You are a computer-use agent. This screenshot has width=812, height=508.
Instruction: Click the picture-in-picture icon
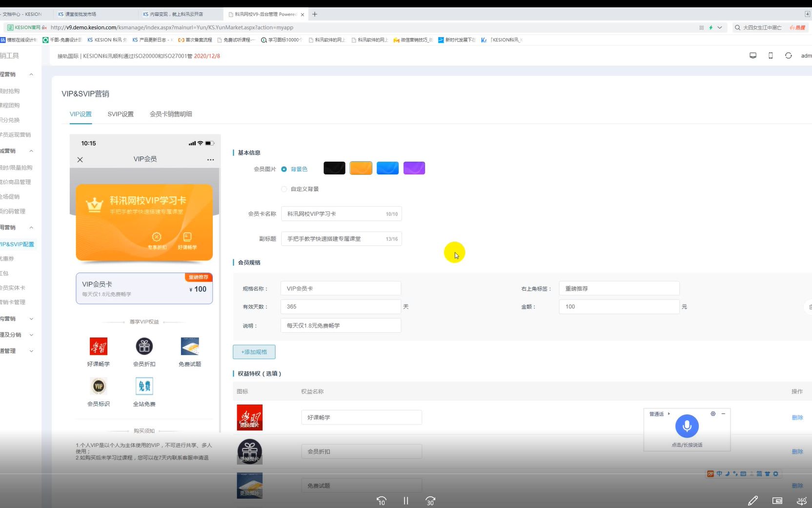click(777, 501)
